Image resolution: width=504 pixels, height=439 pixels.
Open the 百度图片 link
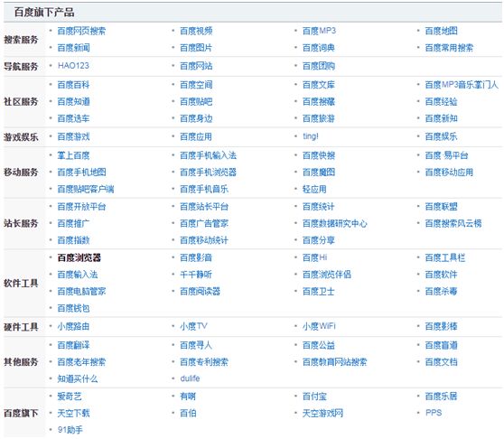196,48
